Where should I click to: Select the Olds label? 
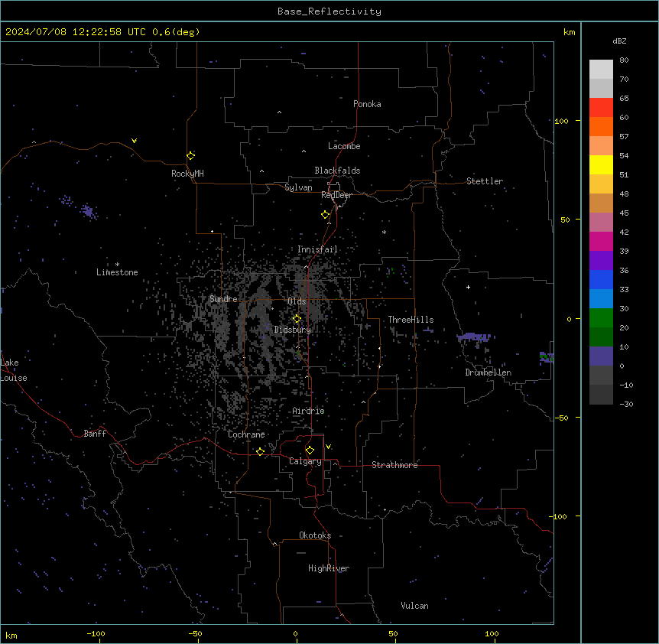coord(297,301)
